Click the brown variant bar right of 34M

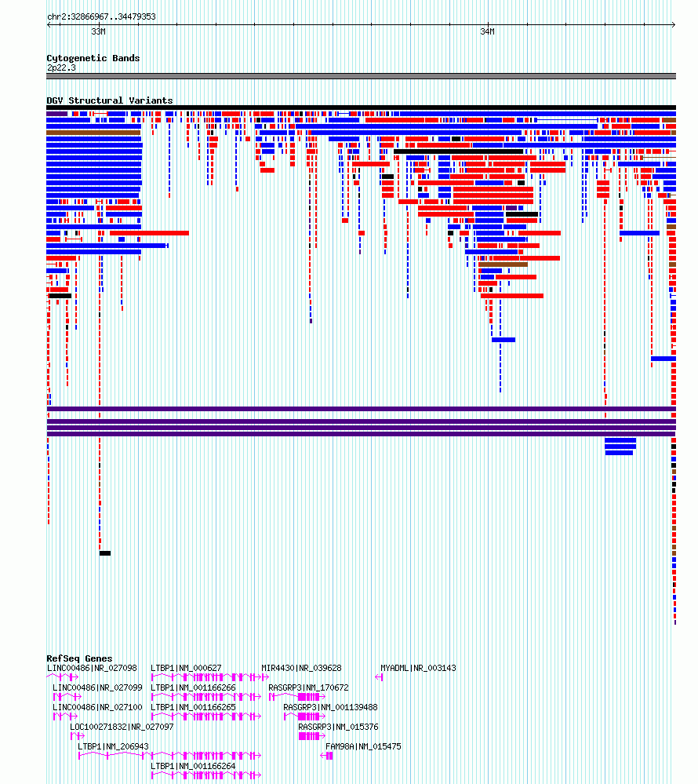(x=504, y=264)
